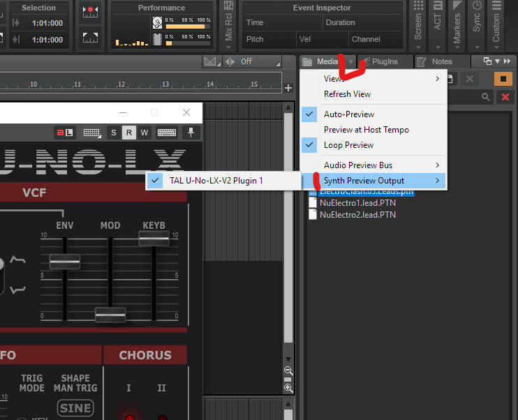This screenshot has width=518, height=420.
Task: Toggle the plugin Solo S button
Action: click(114, 133)
